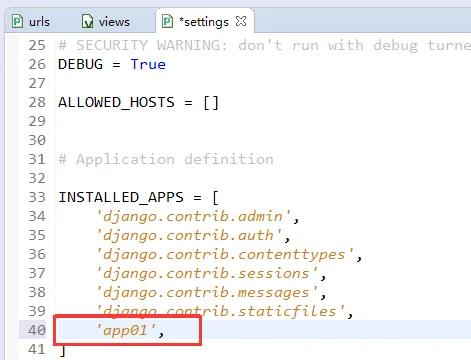Click 'django.contrib.sessions' string
The image size is (471, 360).
click(207, 273)
